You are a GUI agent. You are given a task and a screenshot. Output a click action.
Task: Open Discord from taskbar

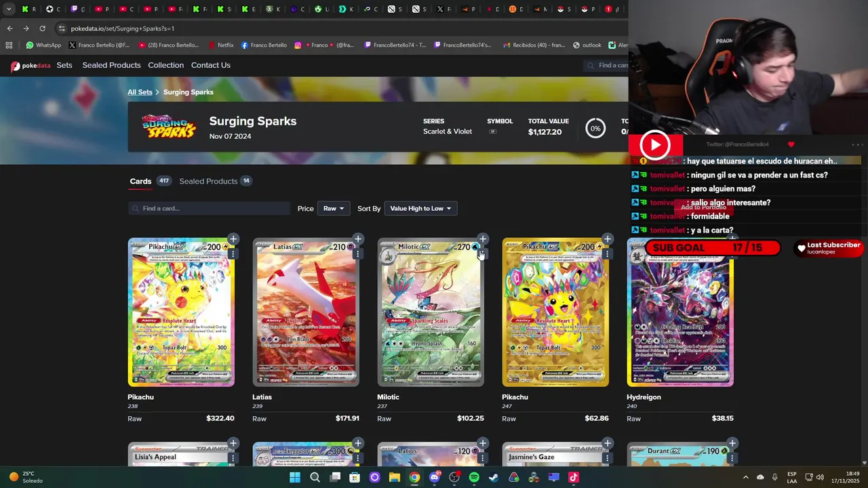(434, 477)
